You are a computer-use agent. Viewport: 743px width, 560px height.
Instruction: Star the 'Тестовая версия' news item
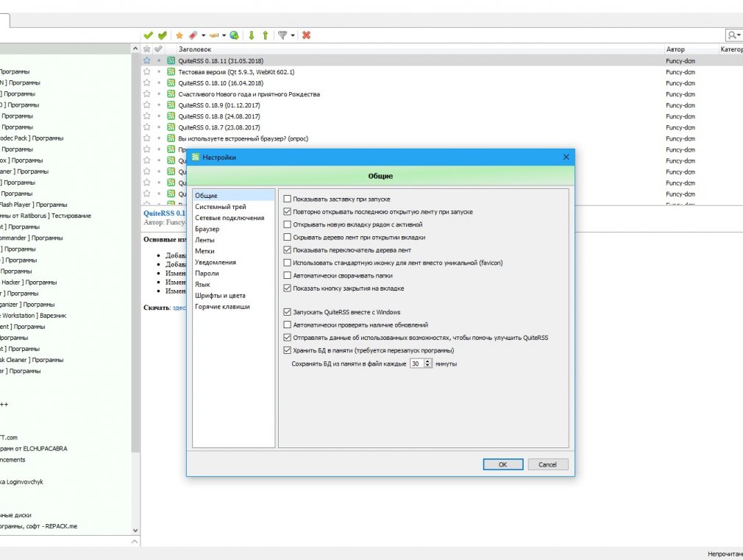tap(147, 71)
